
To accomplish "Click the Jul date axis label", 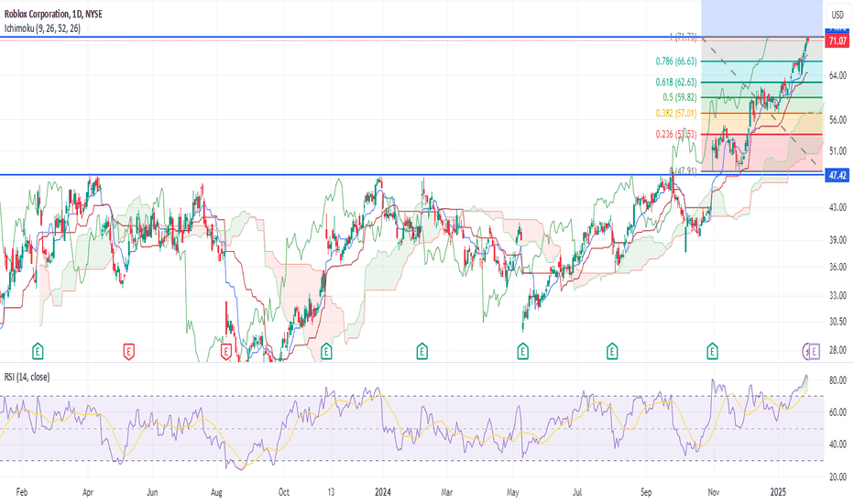I will click(577, 492).
